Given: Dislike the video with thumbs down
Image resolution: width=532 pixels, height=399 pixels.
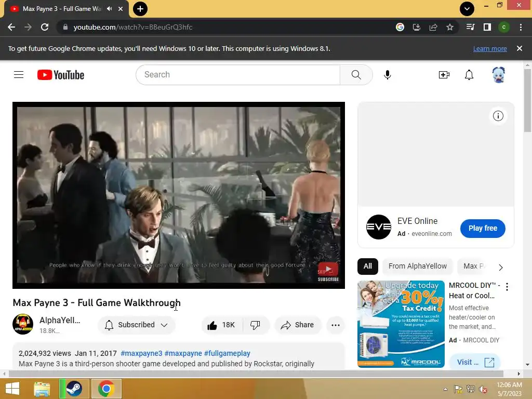Looking at the screenshot, I should (256, 325).
